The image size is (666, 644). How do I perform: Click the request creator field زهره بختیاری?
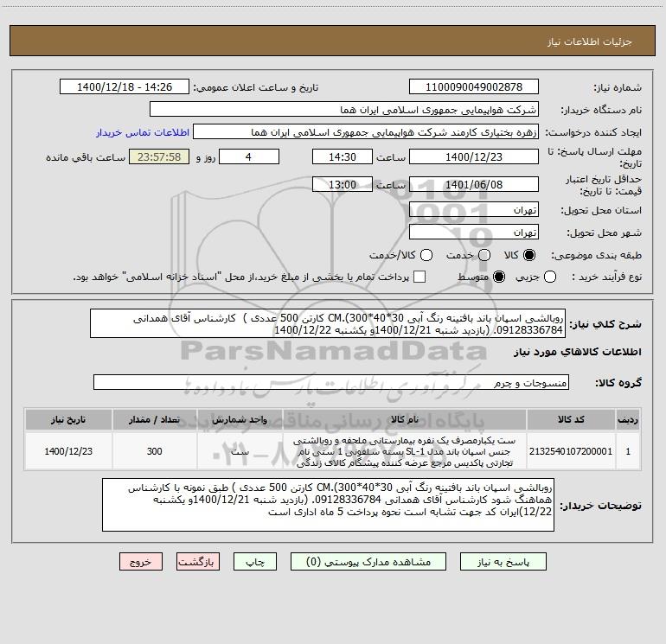pyautogui.click(x=366, y=132)
